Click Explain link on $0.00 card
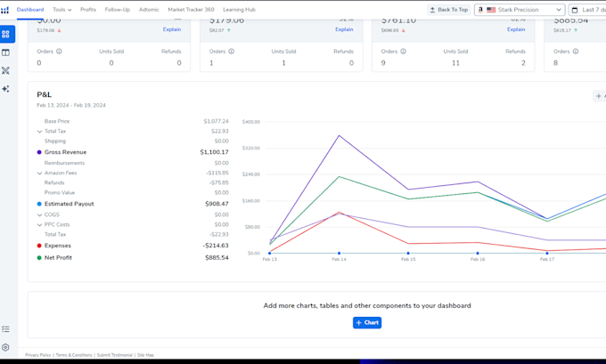The image size is (606, 364). point(172,29)
